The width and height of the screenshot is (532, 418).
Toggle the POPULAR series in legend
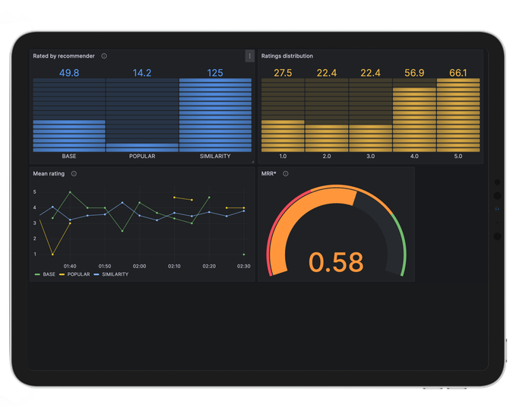[76, 274]
